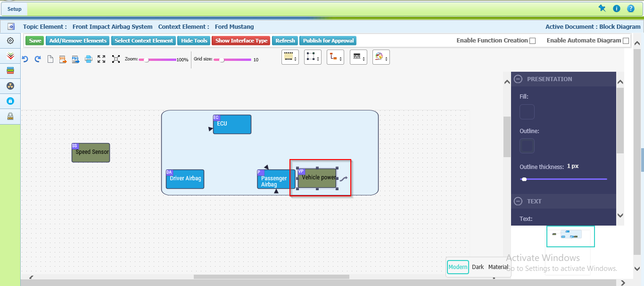Viewport: 644px width, 286px height.
Task: Select the Material theme
Action: (x=498, y=267)
